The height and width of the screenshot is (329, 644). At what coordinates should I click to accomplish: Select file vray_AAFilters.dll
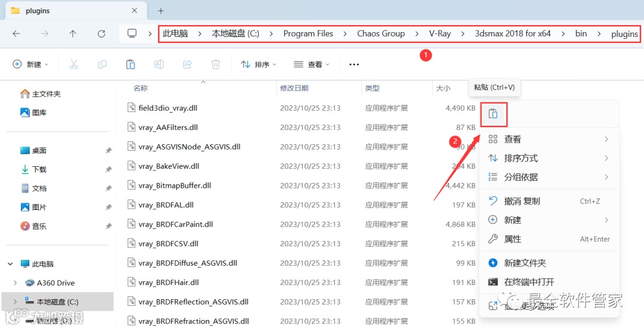coord(168,128)
